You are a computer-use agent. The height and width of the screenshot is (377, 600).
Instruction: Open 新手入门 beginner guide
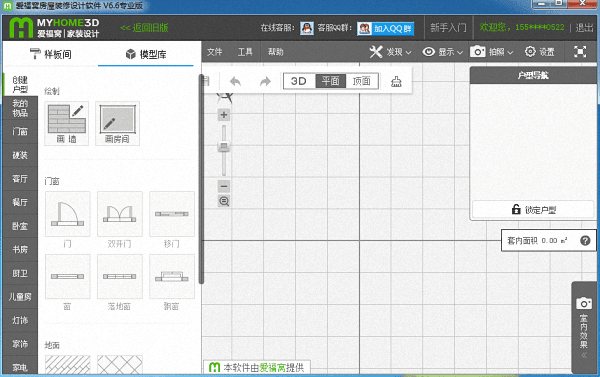coord(448,28)
